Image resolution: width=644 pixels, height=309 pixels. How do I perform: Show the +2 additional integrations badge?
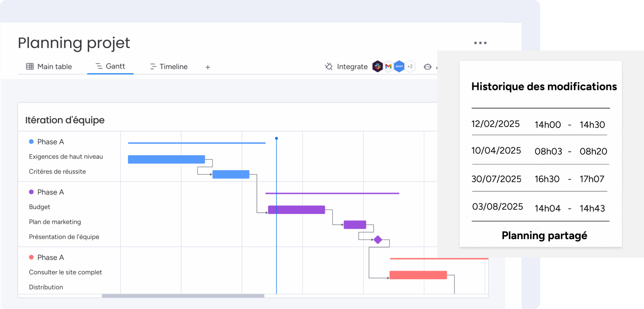click(410, 66)
